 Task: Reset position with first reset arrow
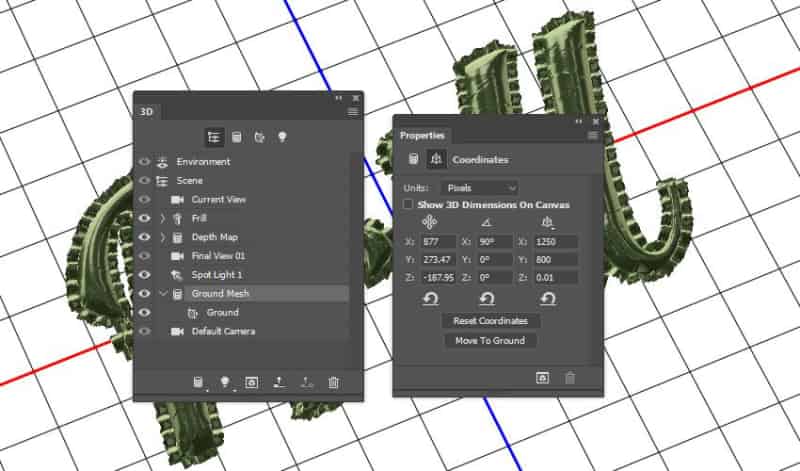coord(430,299)
